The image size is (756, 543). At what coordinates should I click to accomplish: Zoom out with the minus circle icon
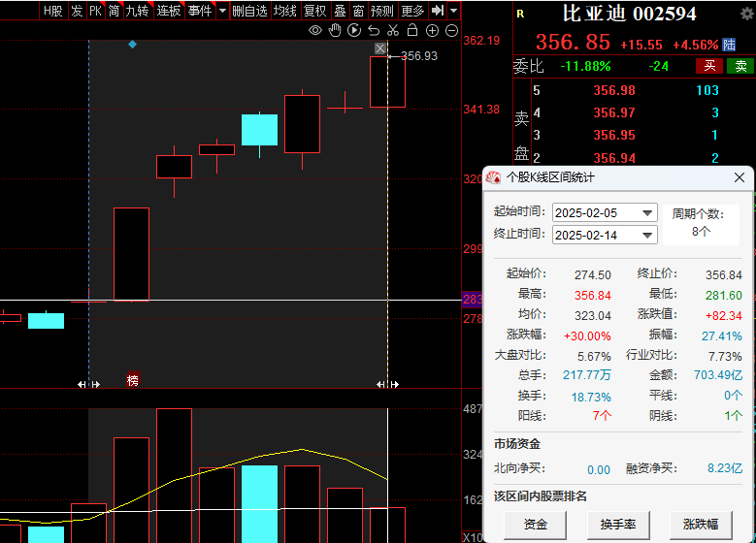452,31
